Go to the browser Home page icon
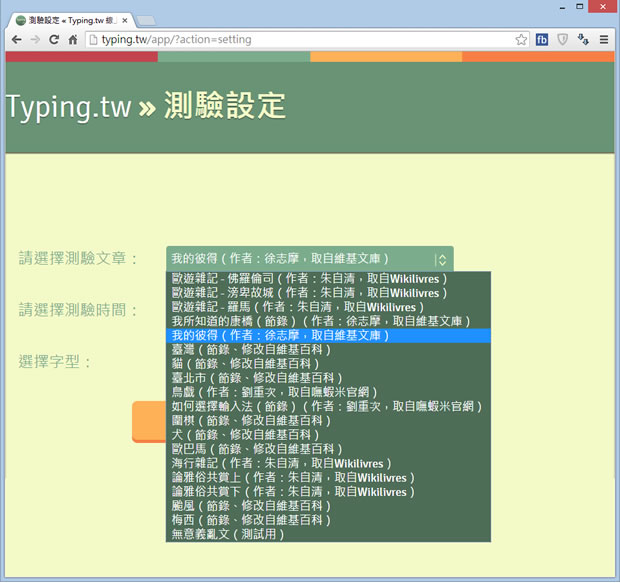This screenshot has width=620, height=583. (x=73, y=40)
